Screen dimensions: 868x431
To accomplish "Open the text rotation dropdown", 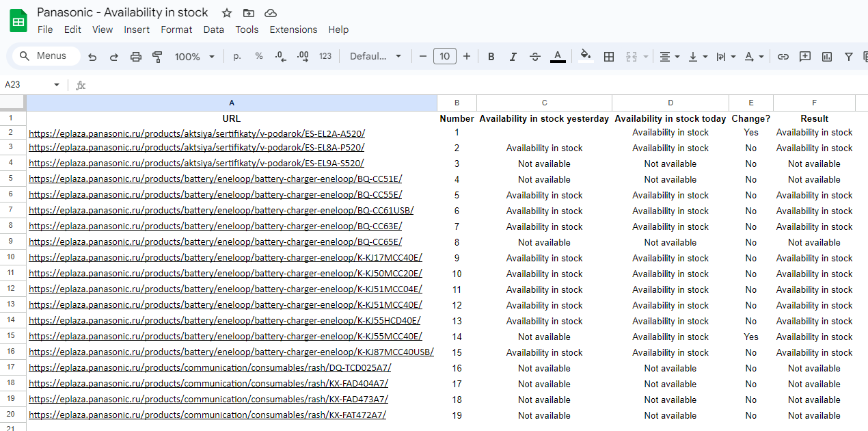I will (x=754, y=57).
